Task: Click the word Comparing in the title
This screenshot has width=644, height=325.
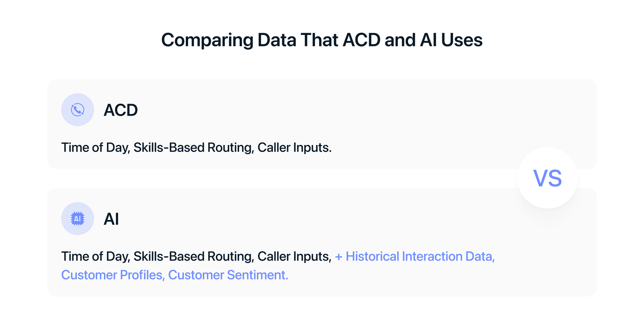Action: (207, 41)
